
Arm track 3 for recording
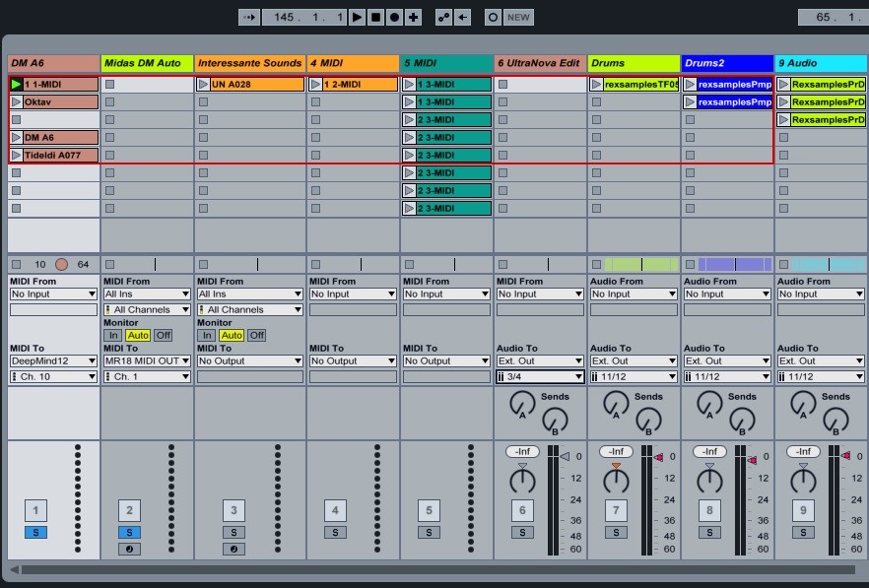234,550
